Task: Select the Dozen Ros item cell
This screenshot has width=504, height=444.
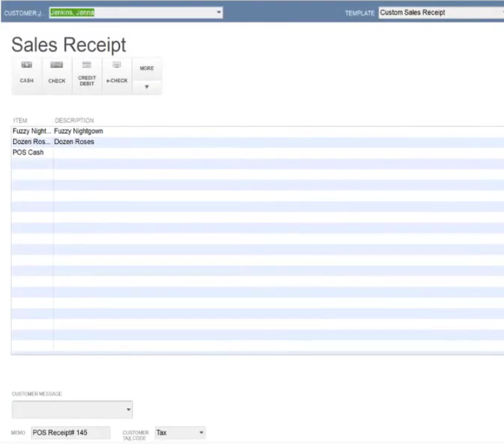Action: 32,142
